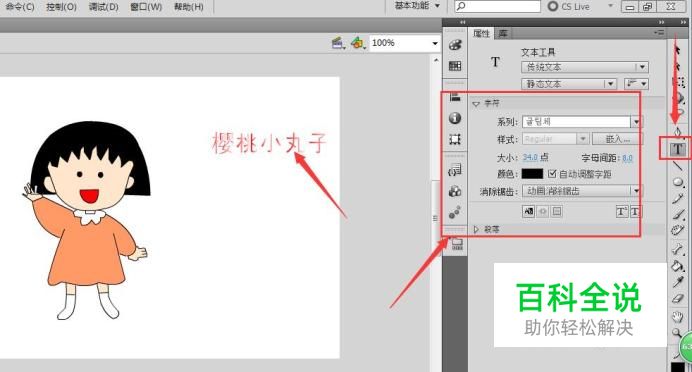The height and width of the screenshot is (372, 692).
Task: Select the Eraser tool
Action: [x=678, y=299]
